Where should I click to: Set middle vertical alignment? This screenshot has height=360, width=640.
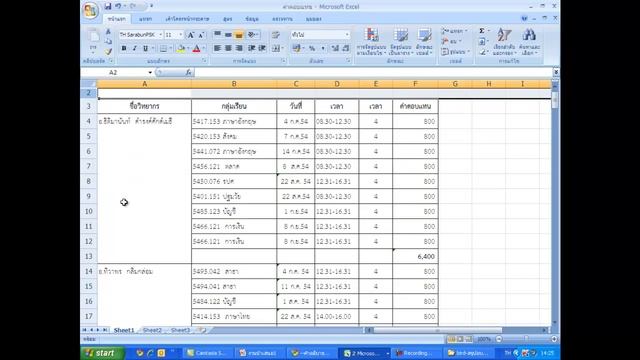click(x=228, y=35)
